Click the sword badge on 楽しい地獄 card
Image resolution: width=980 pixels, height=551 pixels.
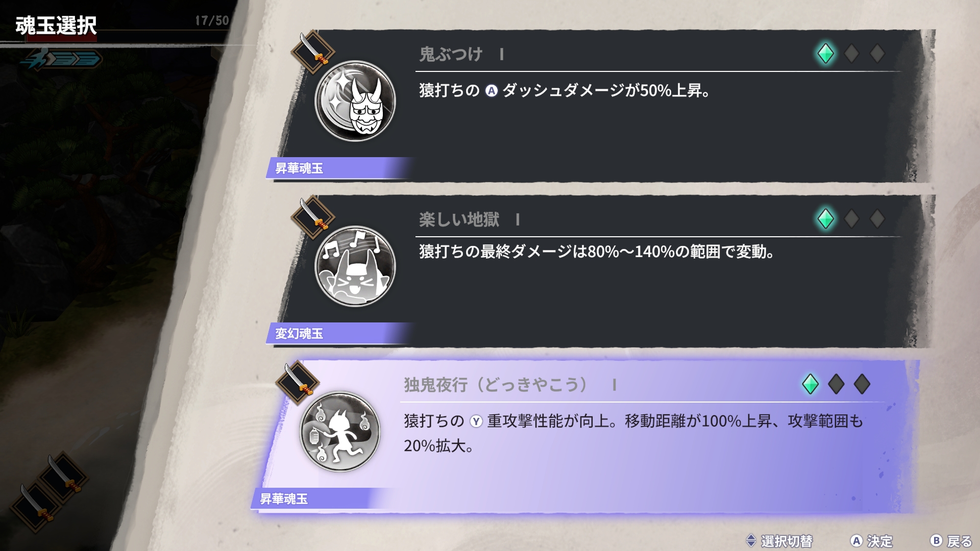pyautogui.click(x=312, y=218)
